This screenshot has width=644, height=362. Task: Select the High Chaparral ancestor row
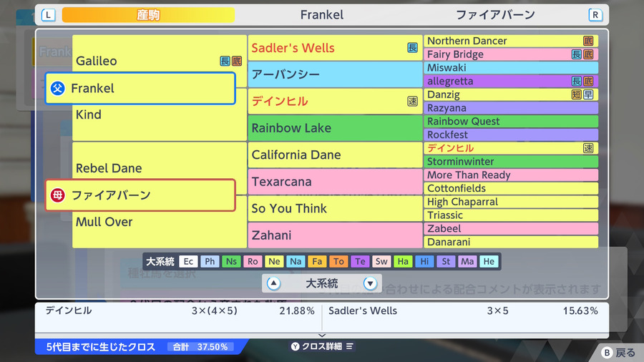pos(511,202)
